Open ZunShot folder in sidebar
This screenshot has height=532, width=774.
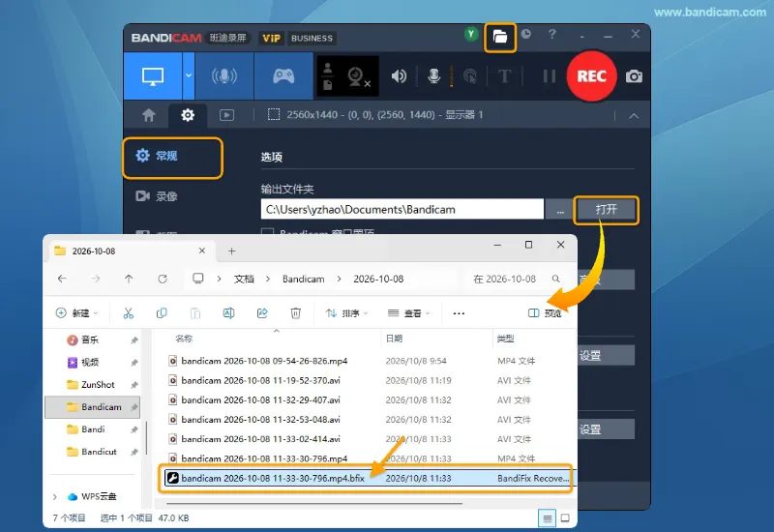(x=98, y=384)
